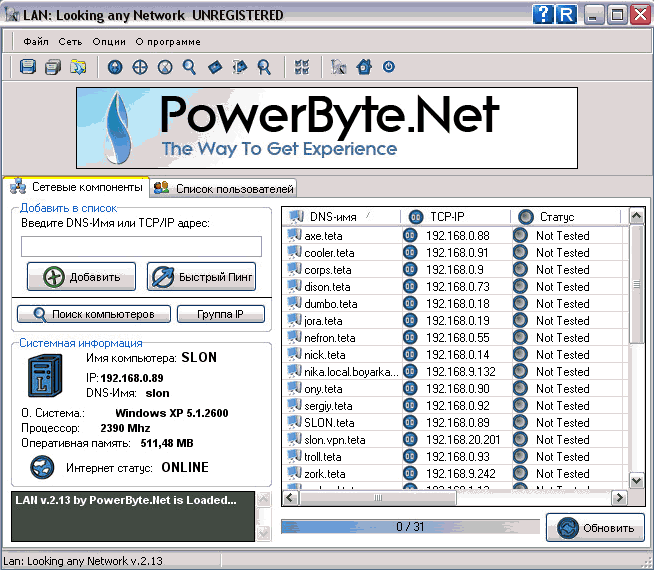Image resolution: width=654 pixels, height=570 pixels.
Task: Click the TCP-IP icon beside 192.168.20.201
Action: point(410,439)
